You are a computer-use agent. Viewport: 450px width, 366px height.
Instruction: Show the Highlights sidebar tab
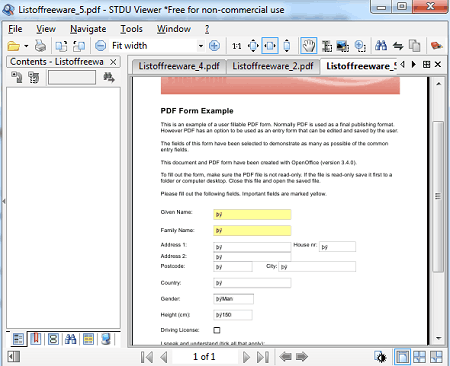88,339
